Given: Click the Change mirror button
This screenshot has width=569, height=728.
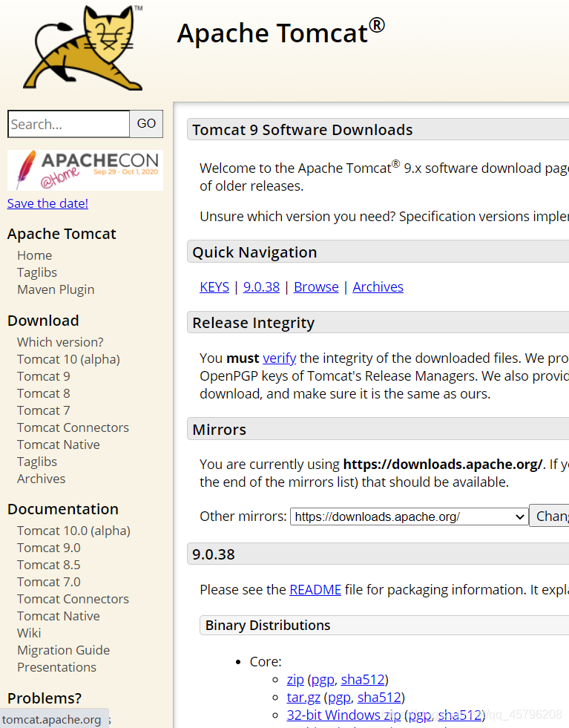Looking at the screenshot, I should [550, 517].
